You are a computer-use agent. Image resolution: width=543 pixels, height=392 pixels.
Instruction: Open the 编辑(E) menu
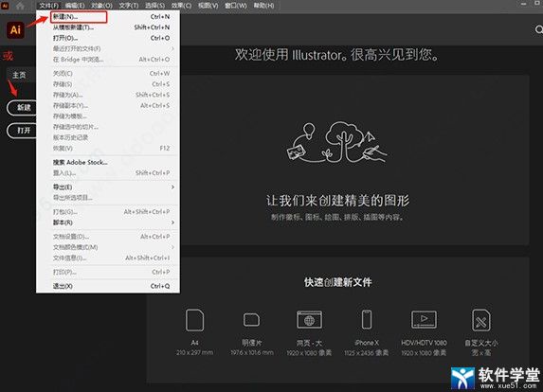click(x=75, y=6)
